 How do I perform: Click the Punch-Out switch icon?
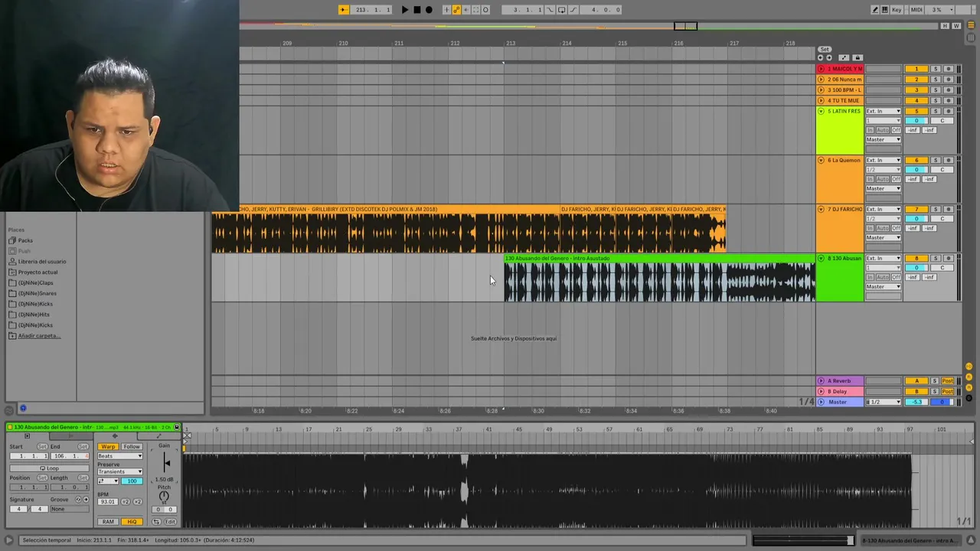[573, 10]
